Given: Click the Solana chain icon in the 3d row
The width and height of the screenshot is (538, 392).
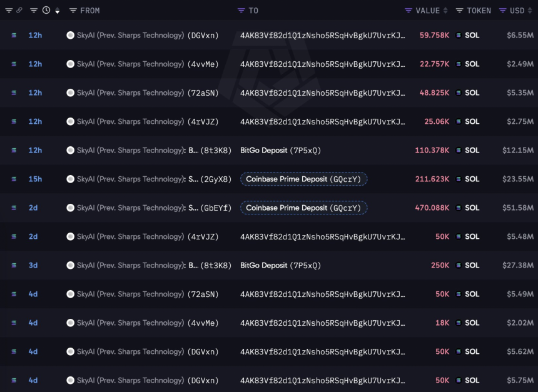Looking at the screenshot, I should (14, 266).
